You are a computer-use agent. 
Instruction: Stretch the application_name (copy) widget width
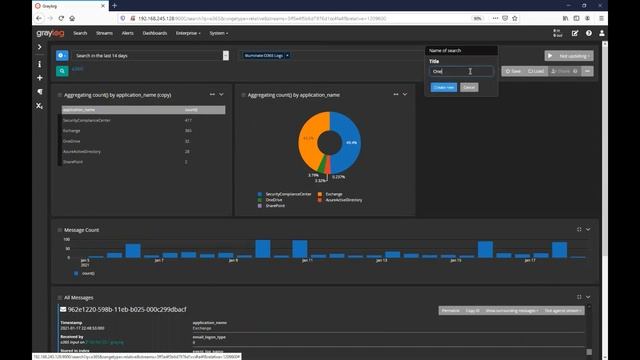212,94
